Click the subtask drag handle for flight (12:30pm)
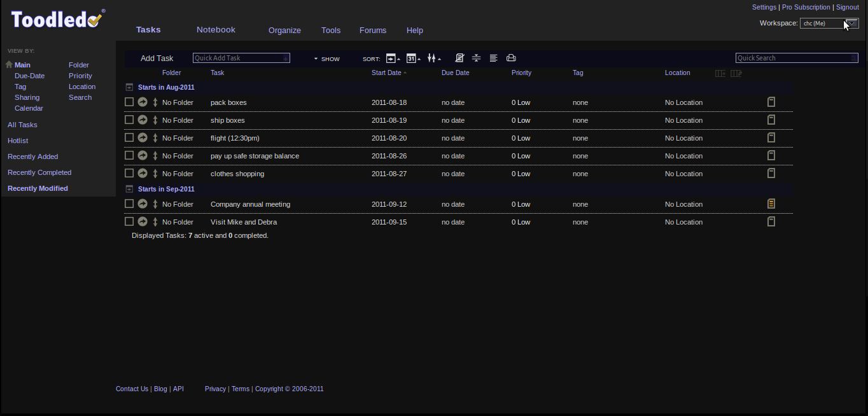The image size is (868, 416). [x=155, y=138]
